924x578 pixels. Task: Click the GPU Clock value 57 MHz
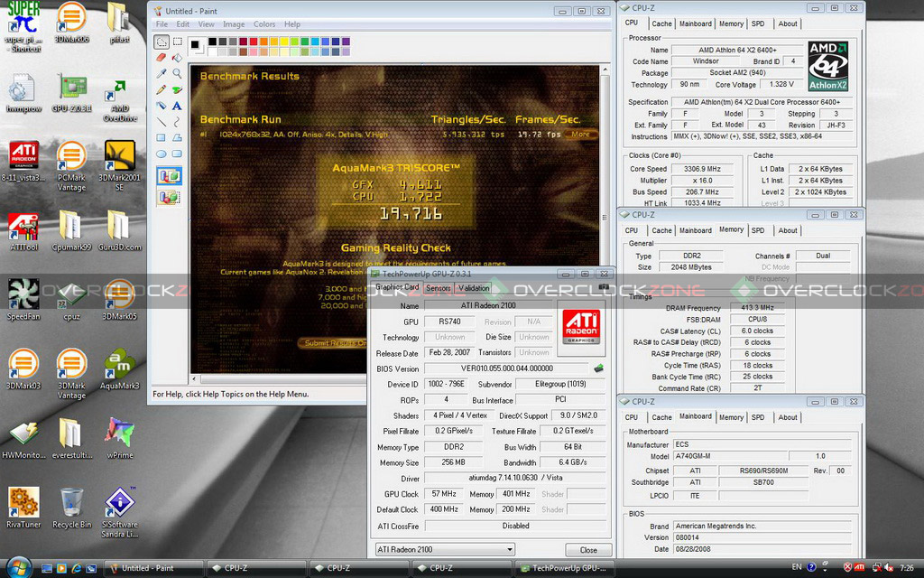tap(444, 494)
